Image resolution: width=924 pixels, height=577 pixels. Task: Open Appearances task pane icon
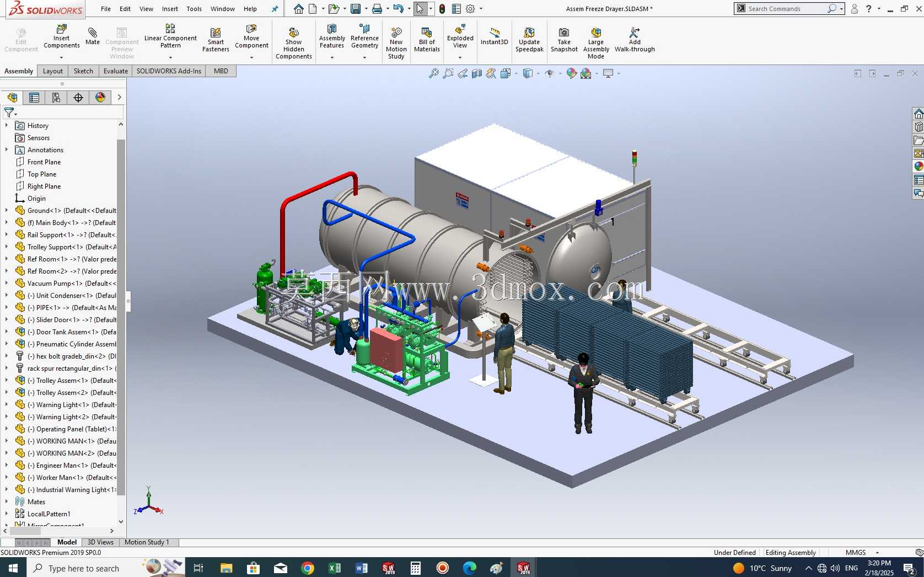(x=918, y=167)
